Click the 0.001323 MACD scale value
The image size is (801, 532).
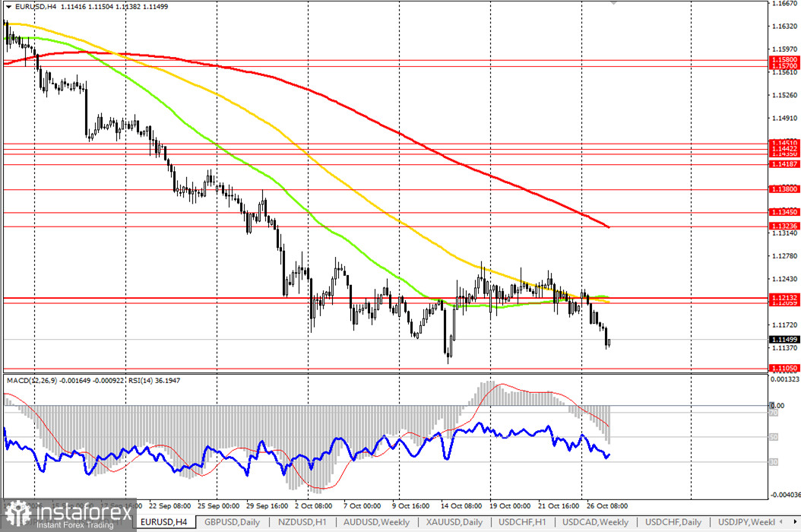point(784,379)
